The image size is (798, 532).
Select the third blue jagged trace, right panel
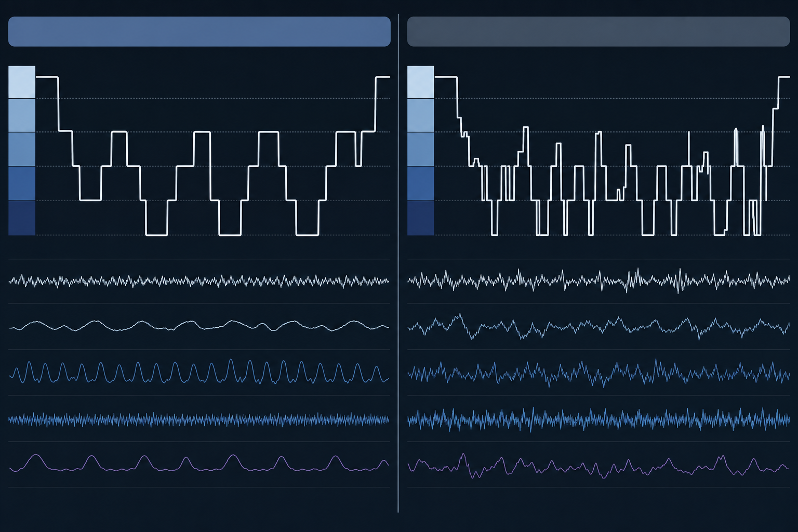598,373
